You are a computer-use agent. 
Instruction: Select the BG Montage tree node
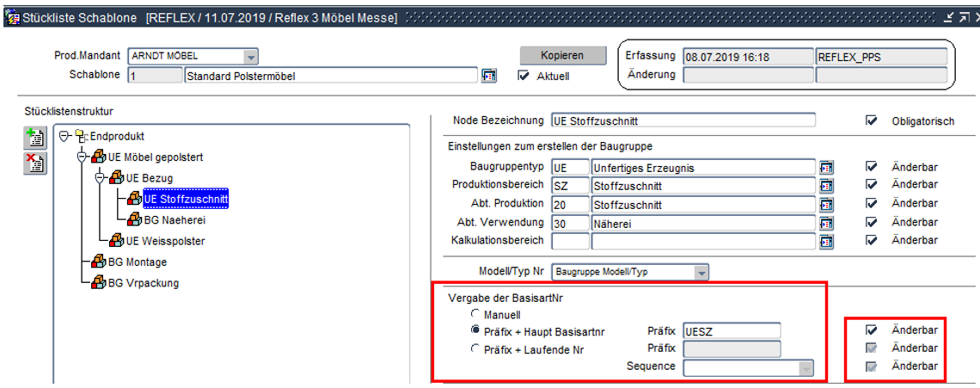click(137, 262)
